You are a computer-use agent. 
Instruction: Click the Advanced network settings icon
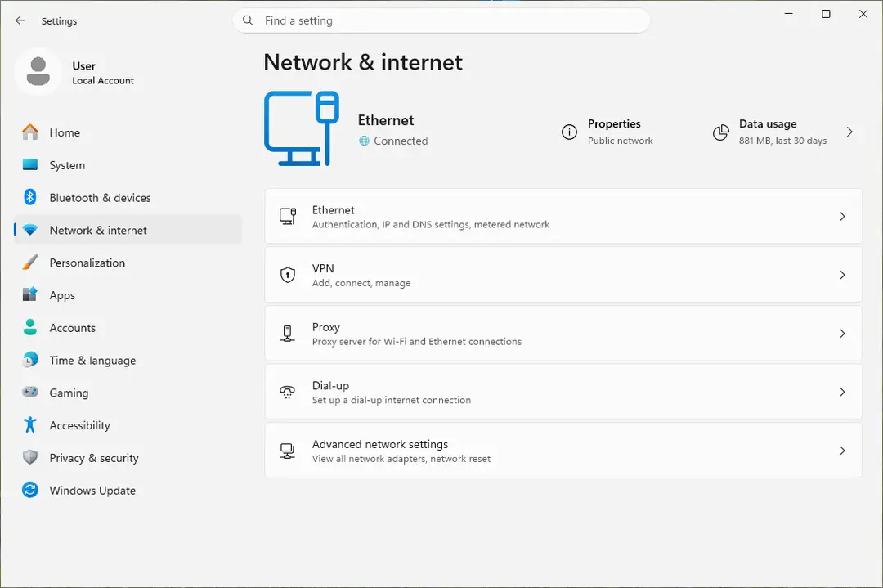pos(288,451)
